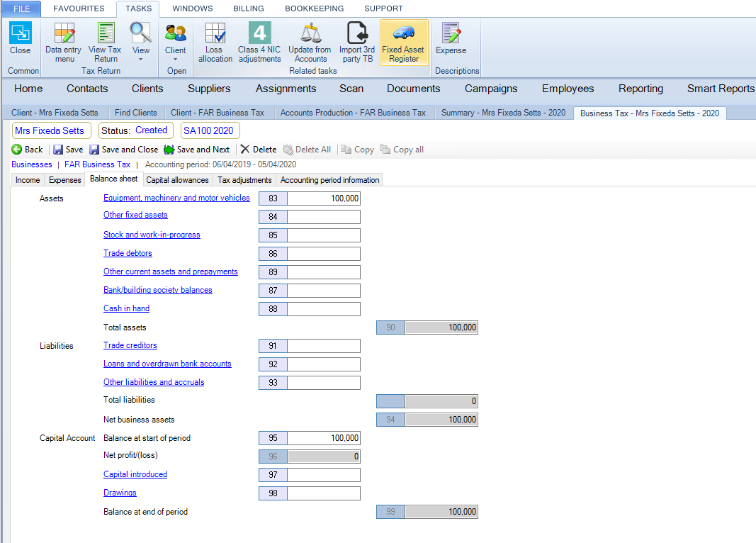Delete the current record

point(259,150)
